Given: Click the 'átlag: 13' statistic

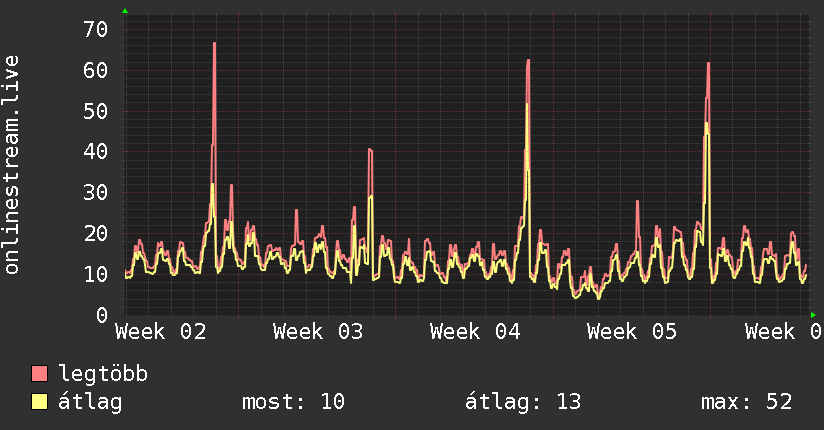Looking at the screenshot, I should 523,402.
